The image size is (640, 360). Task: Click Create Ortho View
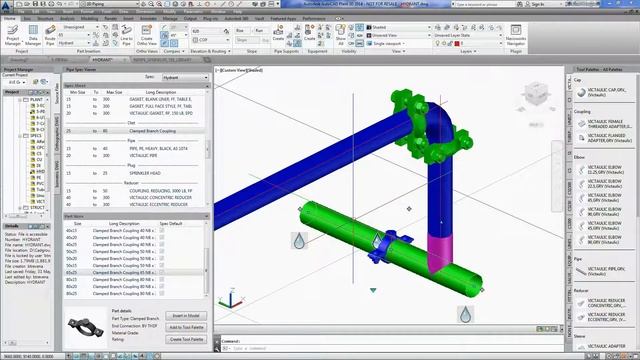[x=147, y=35]
